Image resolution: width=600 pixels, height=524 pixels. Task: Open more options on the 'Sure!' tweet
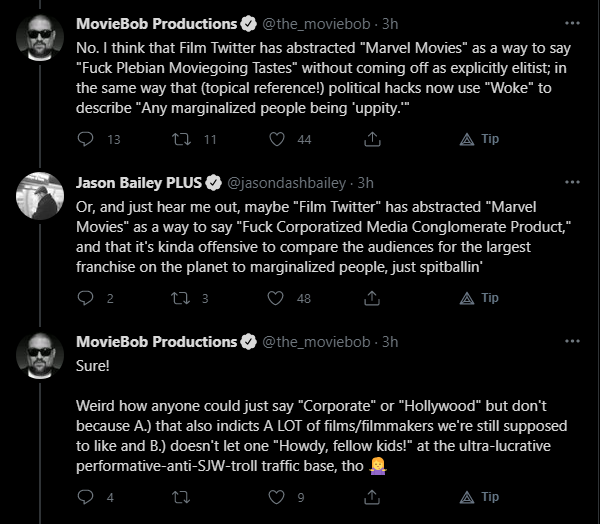click(572, 341)
